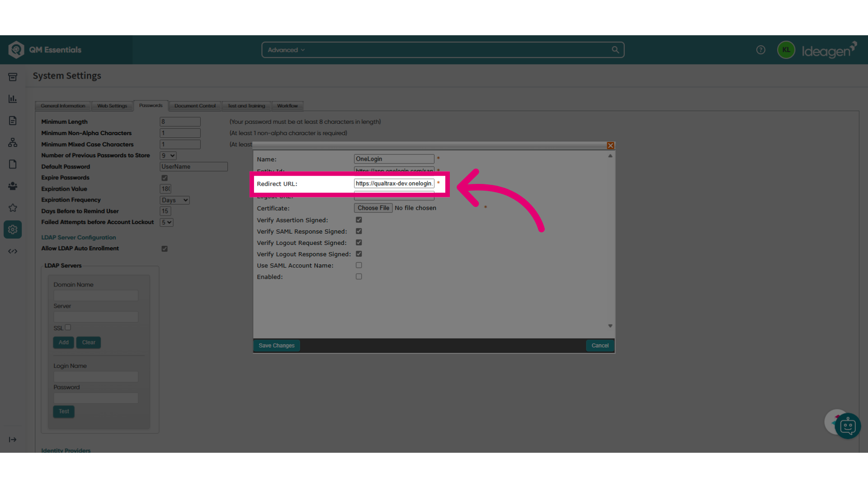The height and width of the screenshot is (488, 868).
Task: Open LDAP Server Configuration link
Action: (x=79, y=237)
